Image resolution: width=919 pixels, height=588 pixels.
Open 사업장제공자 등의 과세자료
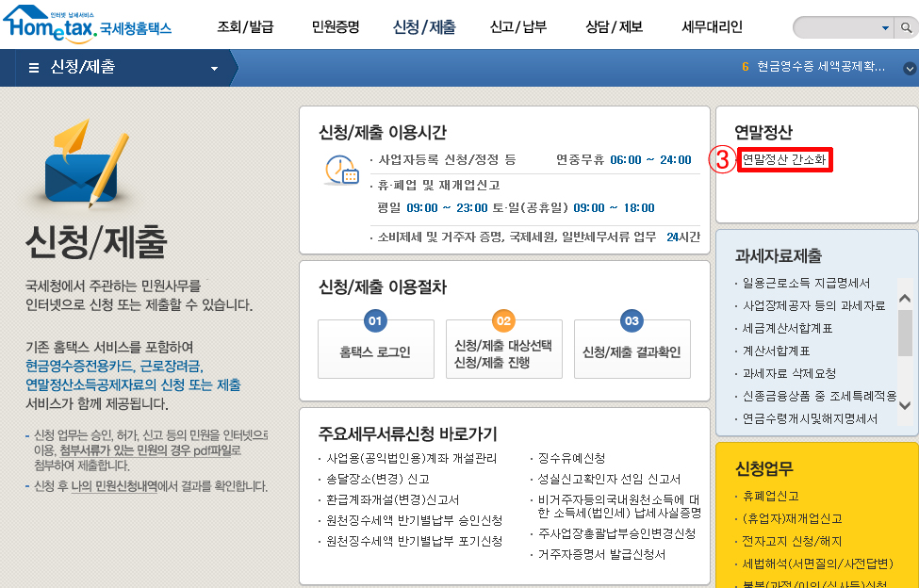813,305
